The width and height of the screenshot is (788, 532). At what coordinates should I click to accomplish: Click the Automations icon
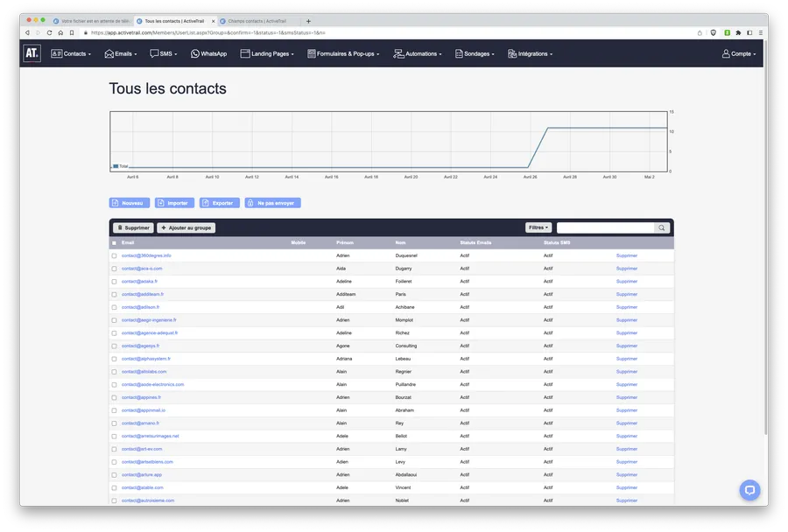[x=398, y=53]
